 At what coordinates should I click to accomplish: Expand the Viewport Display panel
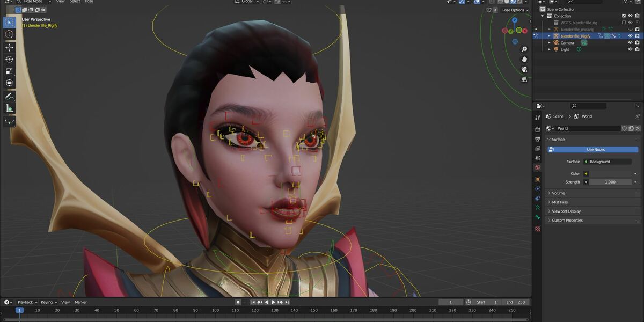(594, 211)
